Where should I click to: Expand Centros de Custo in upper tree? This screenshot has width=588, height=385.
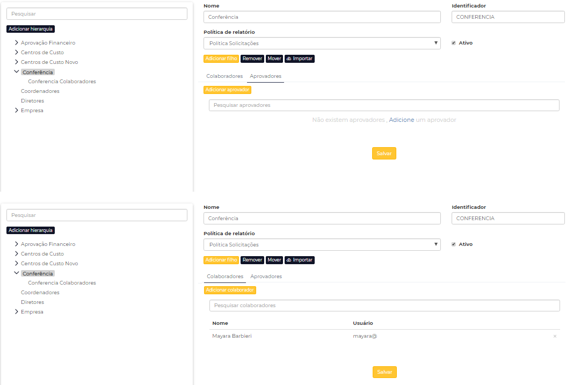click(x=17, y=53)
